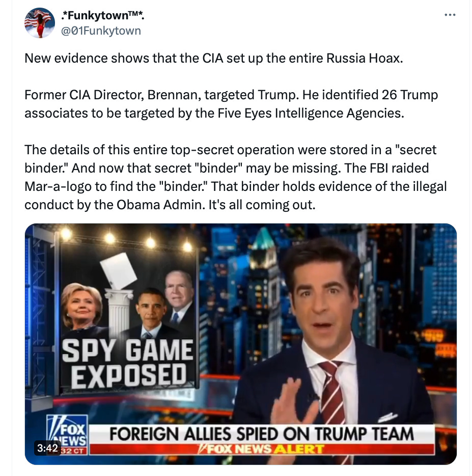Click the red Fox News Alert strip

tap(262, 449)
